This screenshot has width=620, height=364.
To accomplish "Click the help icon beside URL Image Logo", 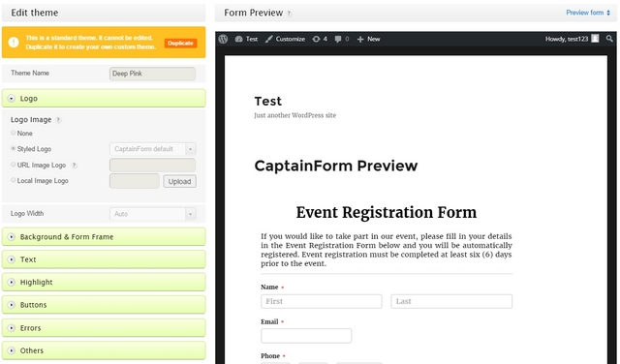I will coord(75,166).
